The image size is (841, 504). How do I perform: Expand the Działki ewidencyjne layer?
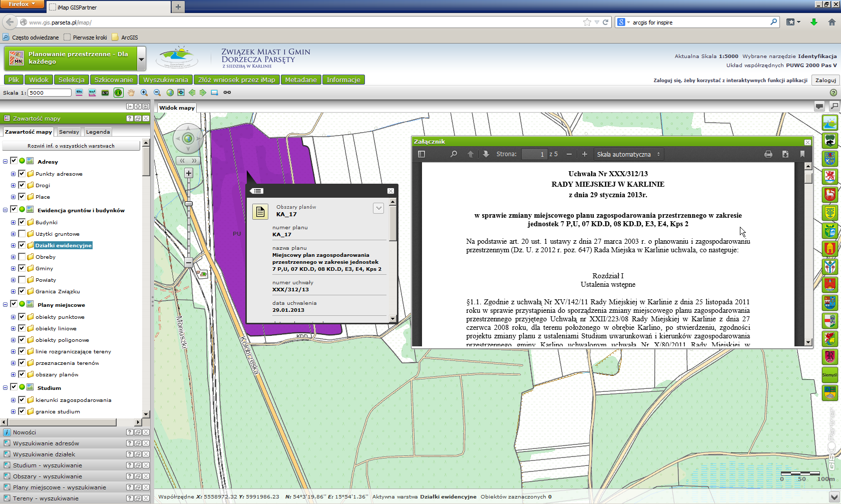(x=14, y=245)
